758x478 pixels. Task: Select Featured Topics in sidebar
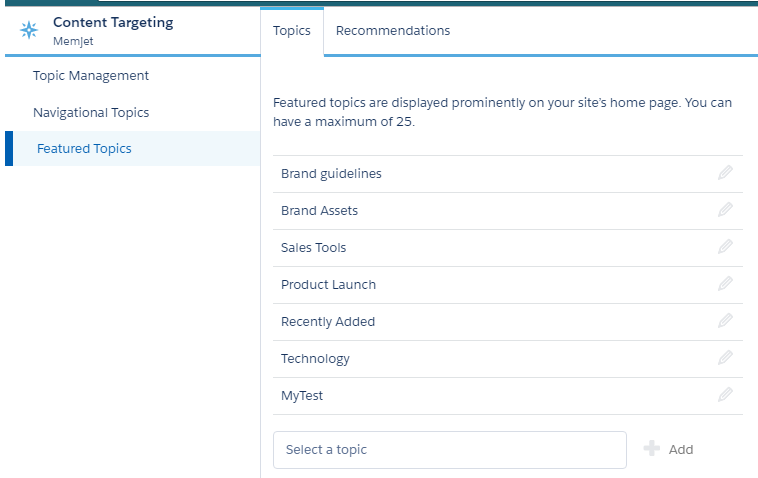pos(84,149)
